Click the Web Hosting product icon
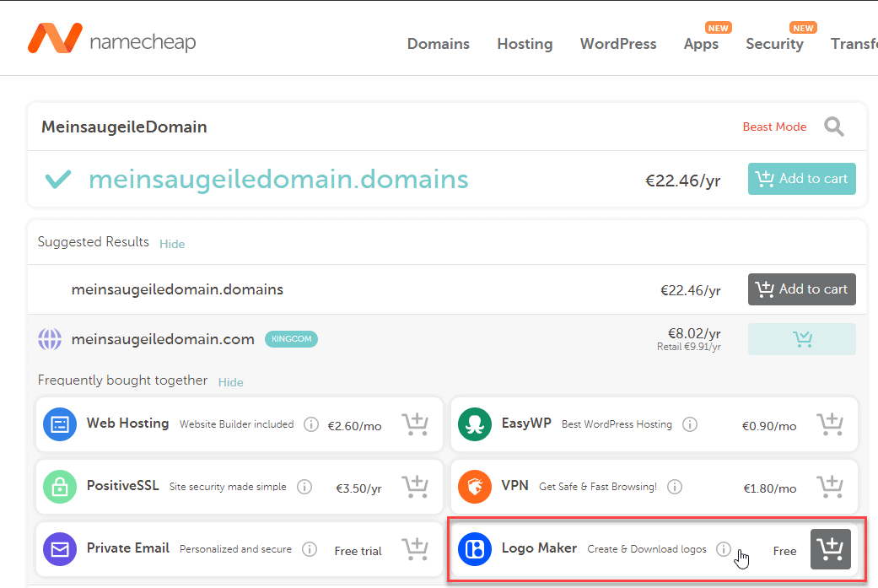 tap(60, 424)
